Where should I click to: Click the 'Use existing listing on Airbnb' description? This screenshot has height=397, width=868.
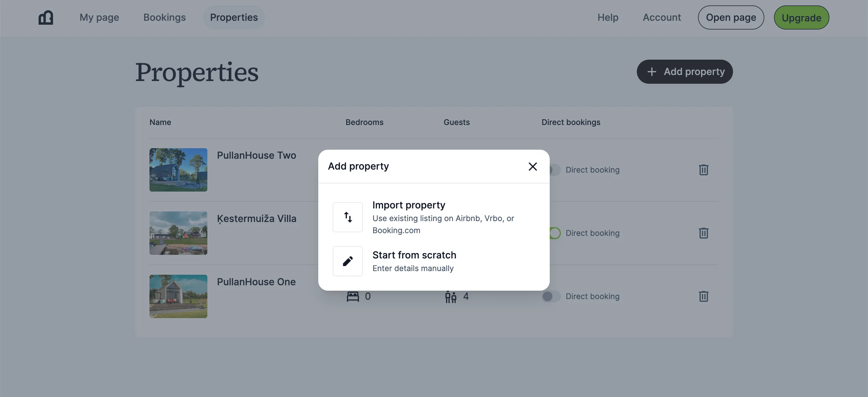[443, 224]
